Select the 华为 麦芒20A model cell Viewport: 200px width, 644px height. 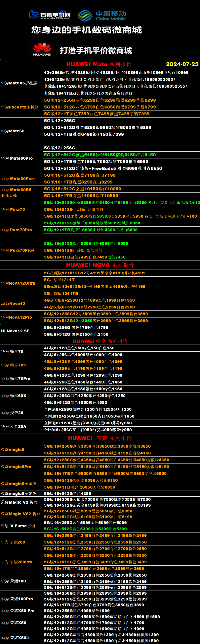[x=22, y=427]
